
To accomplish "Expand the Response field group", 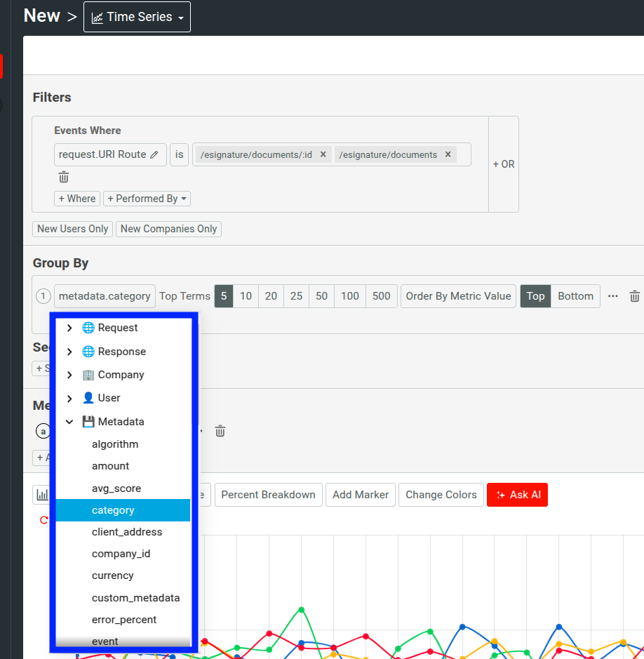I will [68, 351].
